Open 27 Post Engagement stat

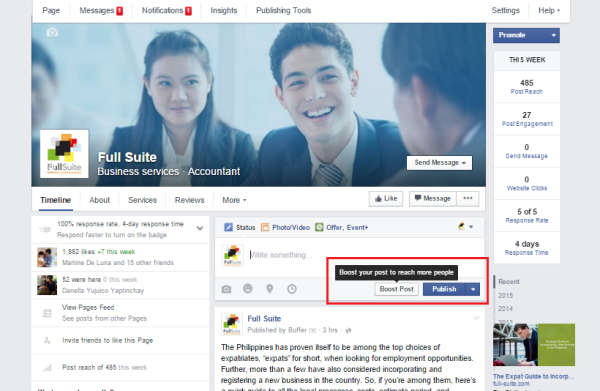[527, 119]
